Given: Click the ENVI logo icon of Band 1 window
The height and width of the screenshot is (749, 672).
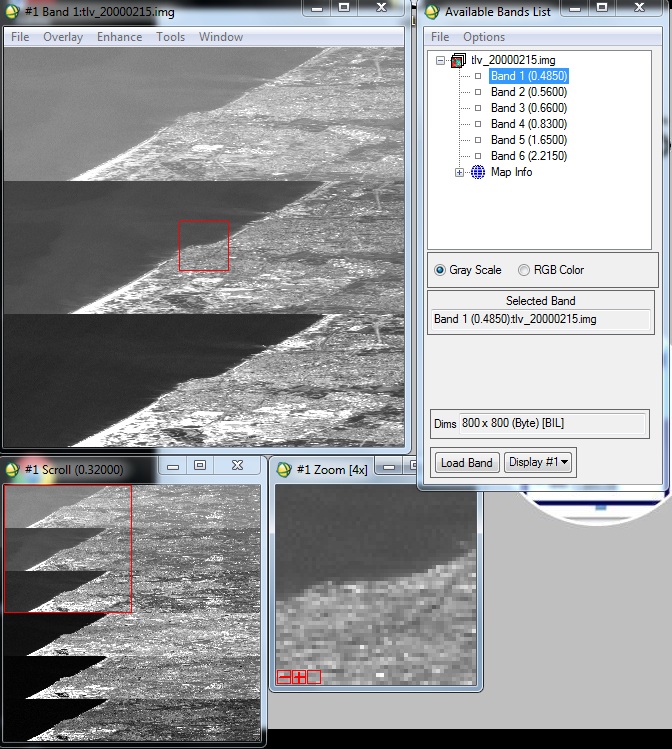Looking at the screenshot, I should (x=12, y=11).
